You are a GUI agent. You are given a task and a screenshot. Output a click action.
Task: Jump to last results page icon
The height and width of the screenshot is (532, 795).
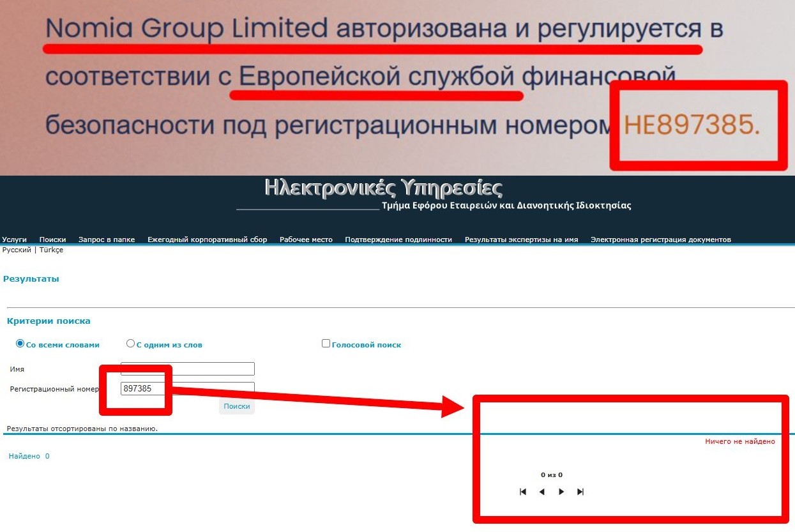click(x=580, y=492)
